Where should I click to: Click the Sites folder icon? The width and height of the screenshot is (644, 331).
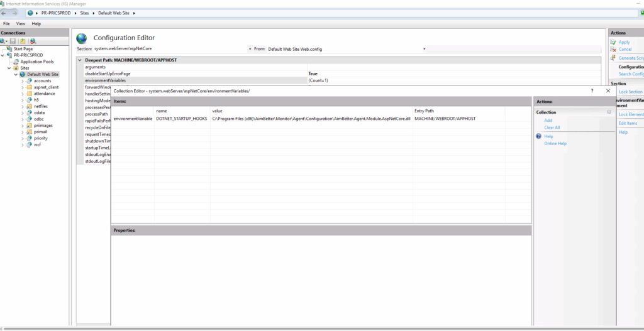pos(16,68)
